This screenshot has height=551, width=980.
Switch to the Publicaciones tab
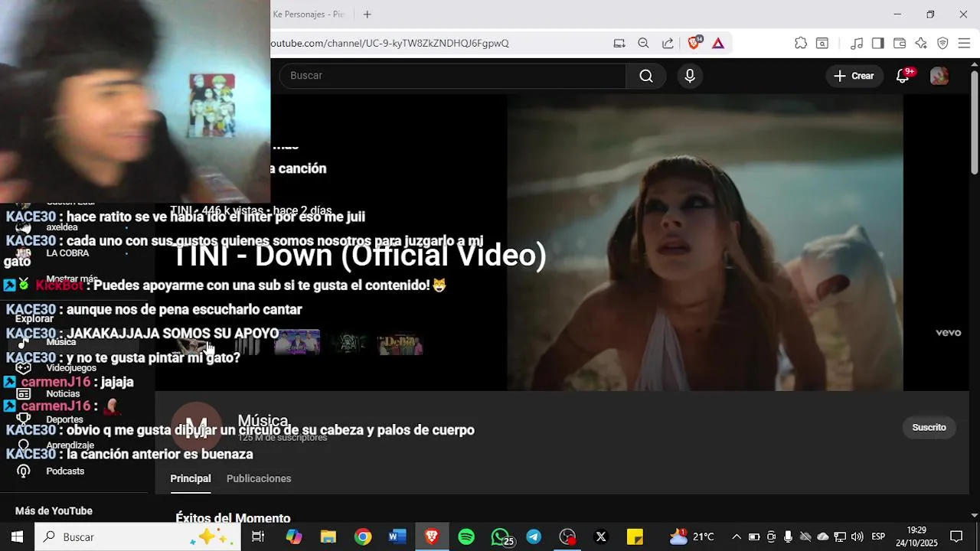[x=259, y=478]
